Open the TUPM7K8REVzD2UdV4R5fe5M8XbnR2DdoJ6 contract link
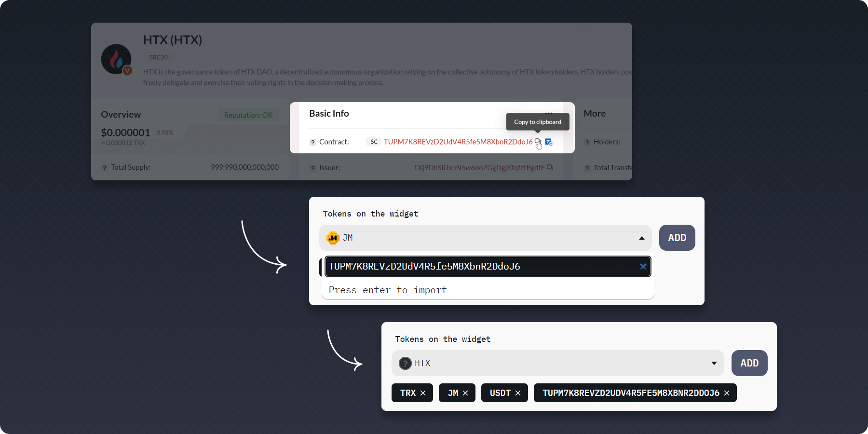Viewport: 868px width, 434px height. (x=458, y=142)
